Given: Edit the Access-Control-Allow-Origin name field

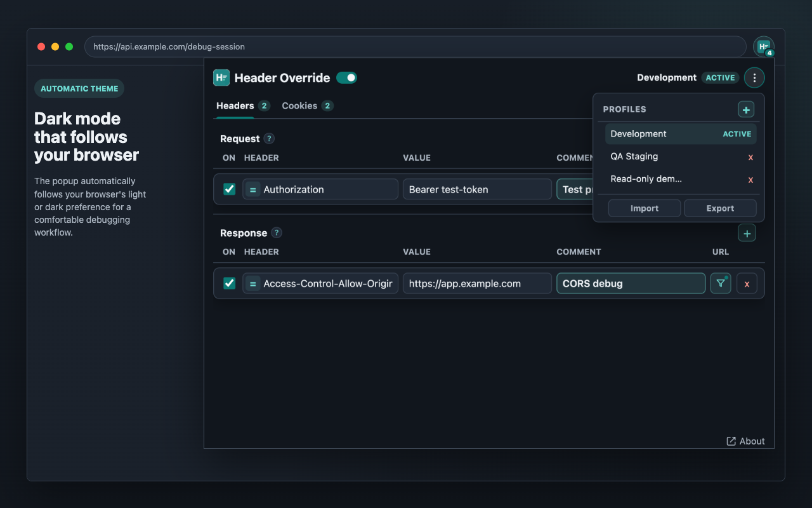Looking at the screenshot, I should [320, 283].
